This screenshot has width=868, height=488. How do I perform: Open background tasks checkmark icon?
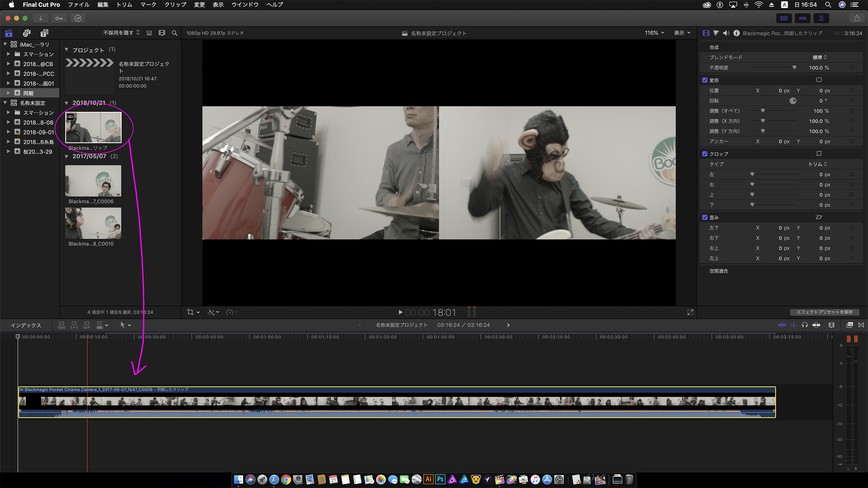click(x=78, y=18)
